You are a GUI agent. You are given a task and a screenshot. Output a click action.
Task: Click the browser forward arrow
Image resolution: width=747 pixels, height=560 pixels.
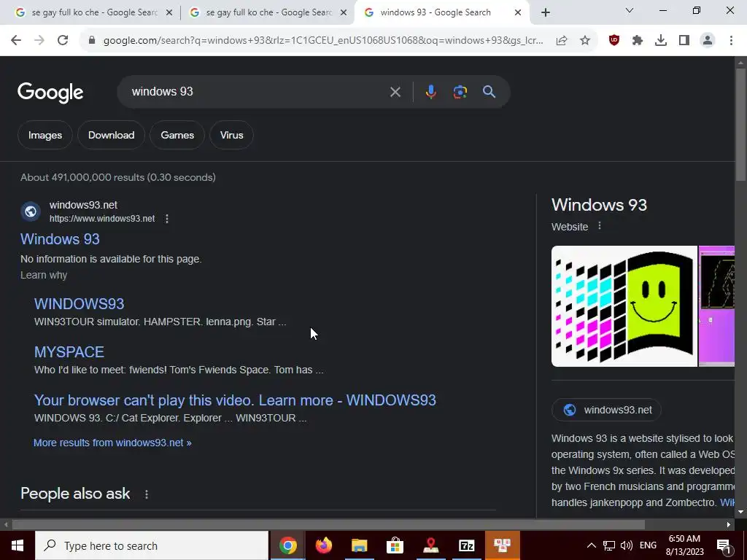pos(39,41)
